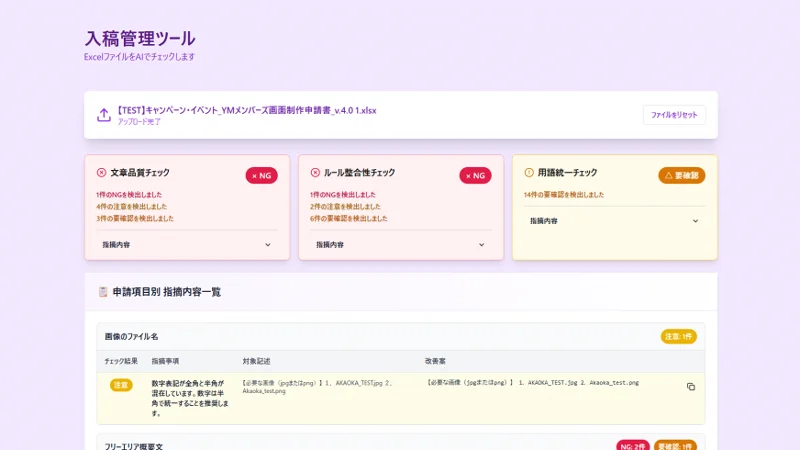Click 6件の要確認を検出しました text
Image resolution: width=800 pixels, height=450 pixels.
[x=348, y=218]
